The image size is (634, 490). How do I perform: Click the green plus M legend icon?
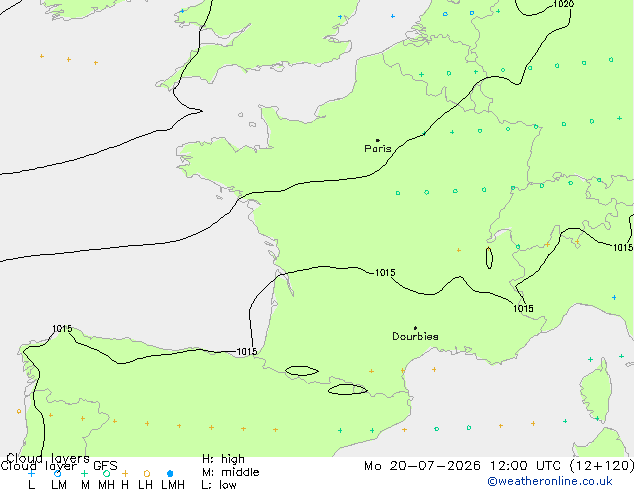[x=84, y=473]
